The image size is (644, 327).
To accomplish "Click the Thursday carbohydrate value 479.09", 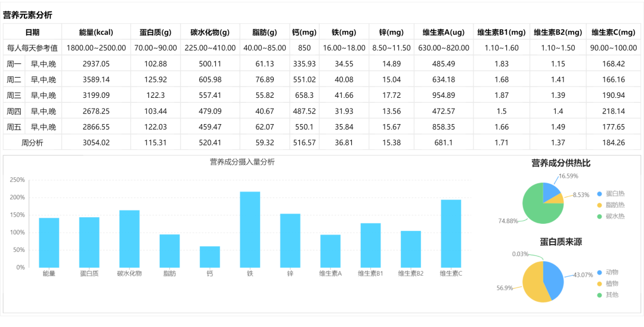I will (x=210, y=111).
